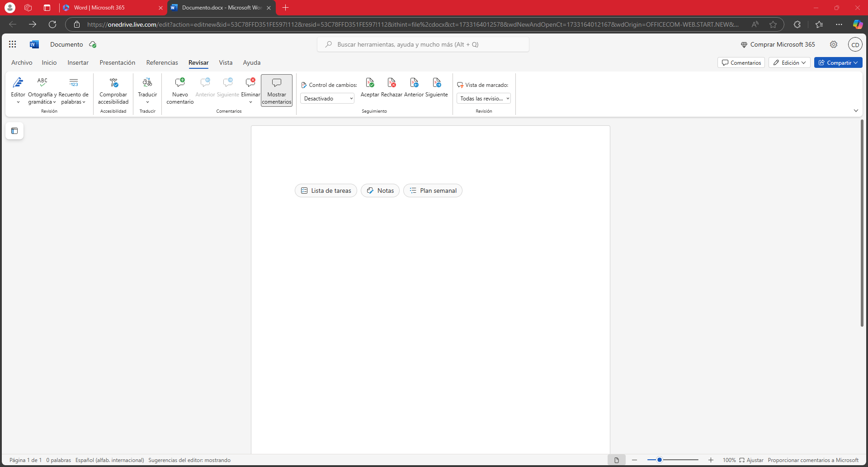Open settings gear in Word header
This screenshot has height=467, width=868.
pyautogui.click(x=834, y=44)
